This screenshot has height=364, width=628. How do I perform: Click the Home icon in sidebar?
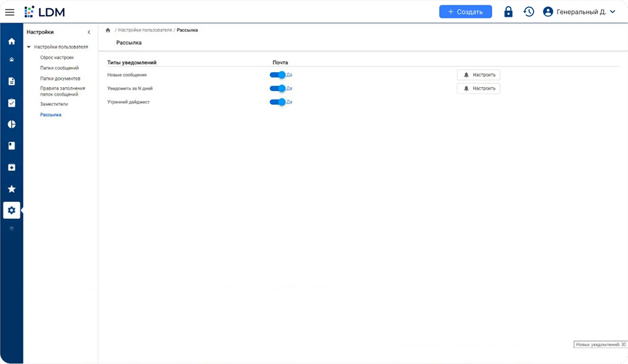coord(11,41)
